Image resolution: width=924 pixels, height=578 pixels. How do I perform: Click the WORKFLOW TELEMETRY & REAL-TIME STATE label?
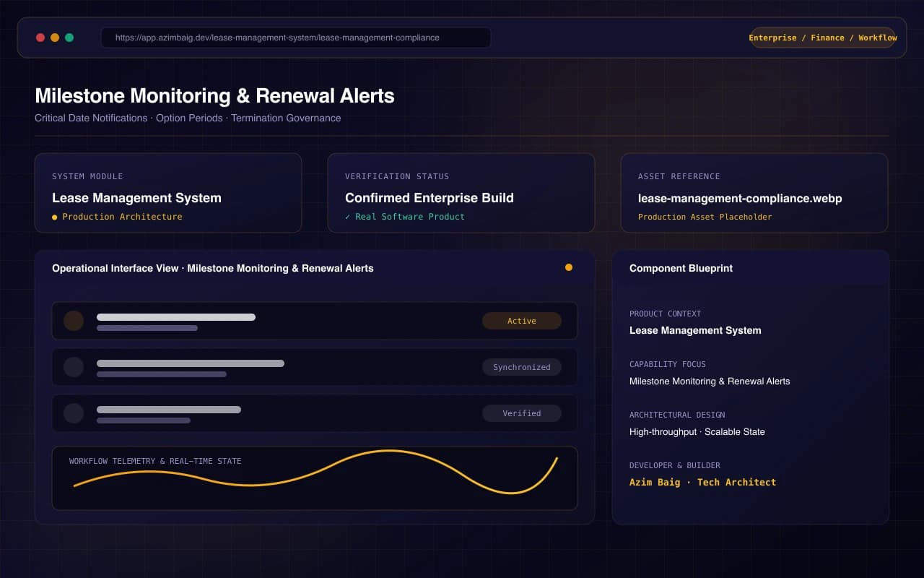pyautogui.click(x=155, y=461)
